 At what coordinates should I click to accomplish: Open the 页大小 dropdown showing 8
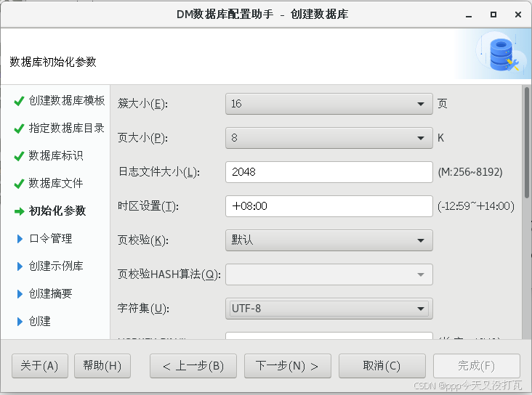329,138
